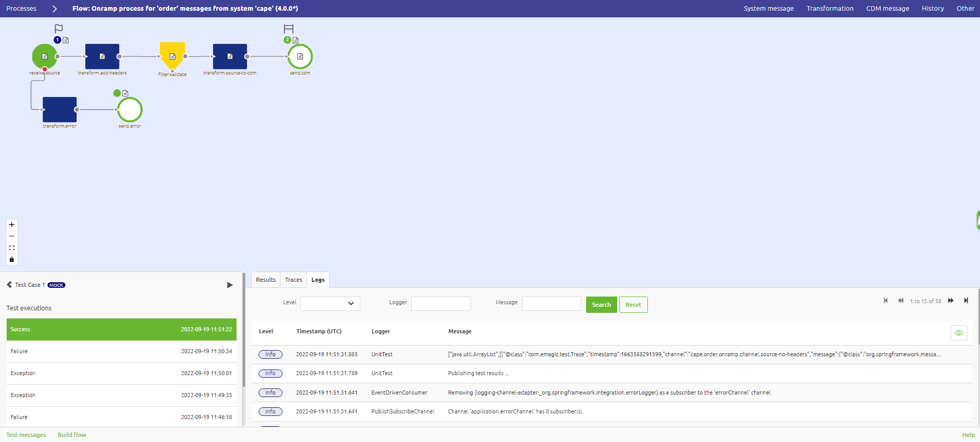
Task: Click the Logger filter input field
Action: coord(441,304)
